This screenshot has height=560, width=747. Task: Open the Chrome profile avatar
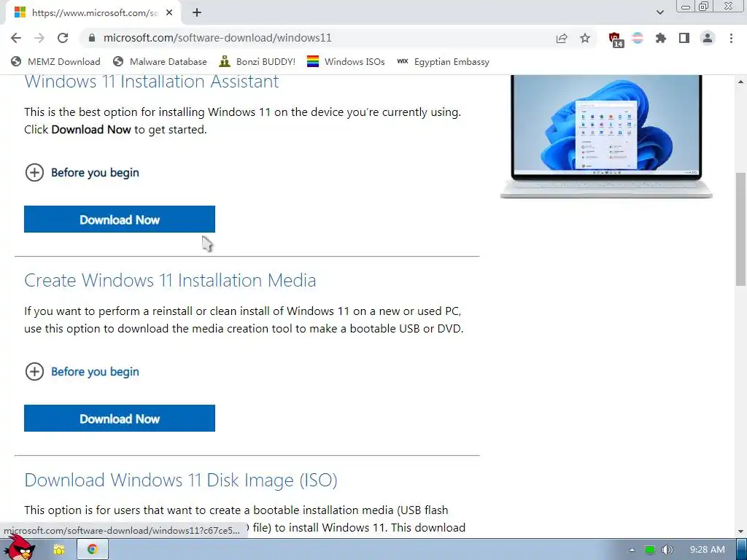tap(708, 38)
